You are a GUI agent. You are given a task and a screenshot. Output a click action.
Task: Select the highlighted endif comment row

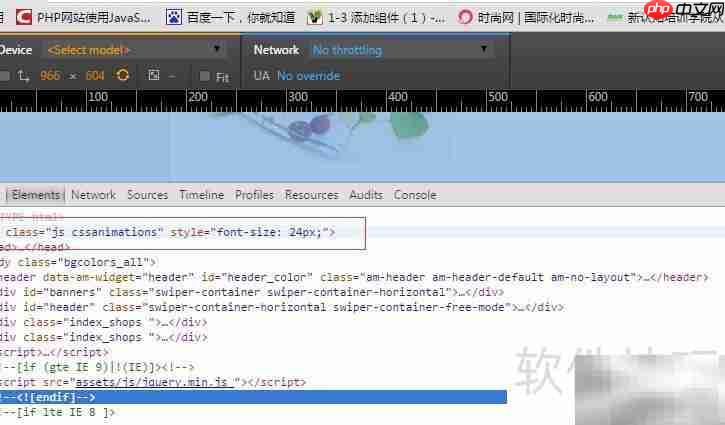pos(253,397)
